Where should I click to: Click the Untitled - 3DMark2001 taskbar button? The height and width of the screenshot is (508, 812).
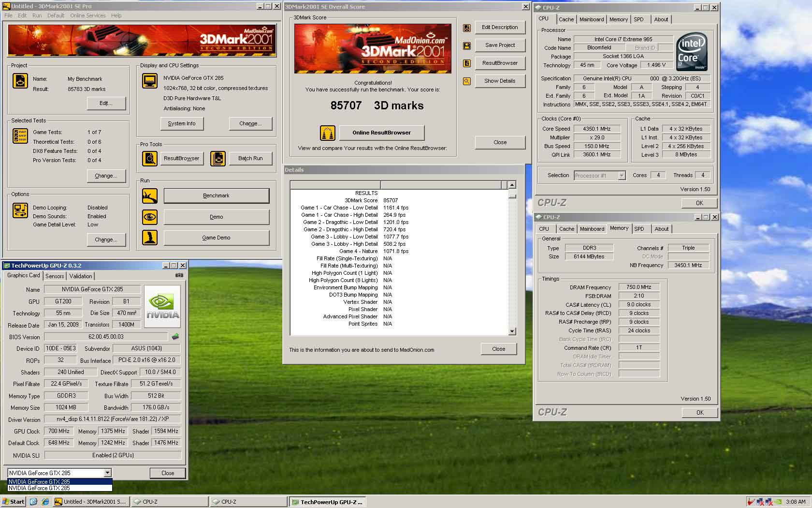[90, 502]
